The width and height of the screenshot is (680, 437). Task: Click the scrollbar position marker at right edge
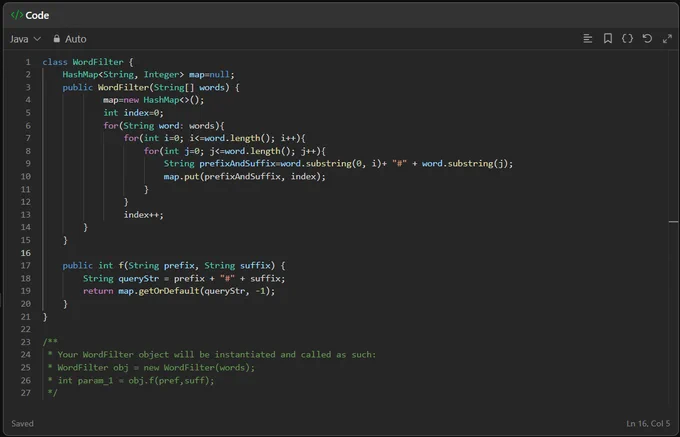[673, 222]
